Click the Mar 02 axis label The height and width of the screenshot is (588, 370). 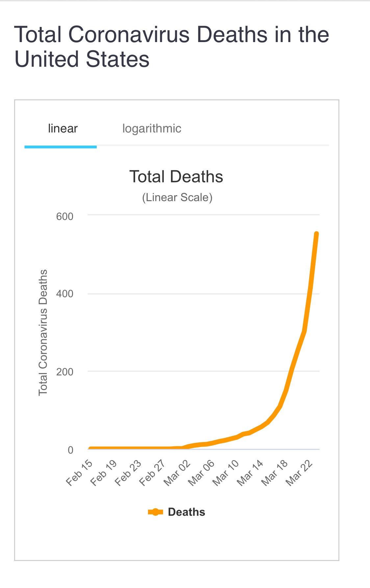pos(177,473)
